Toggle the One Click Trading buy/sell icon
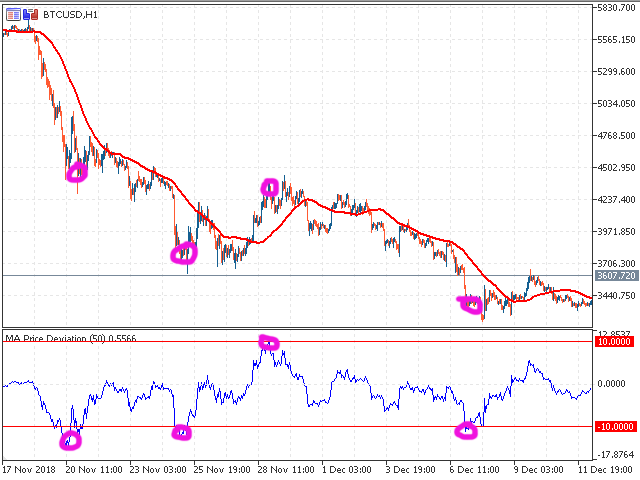 (31, 15)
